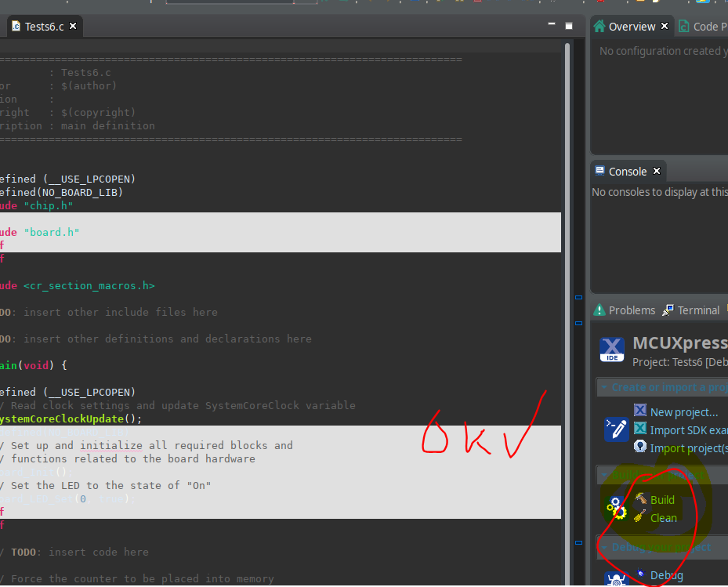728x587 pixels.
Task: Click the Problems warning icon
Action: (x=599, y=310)
